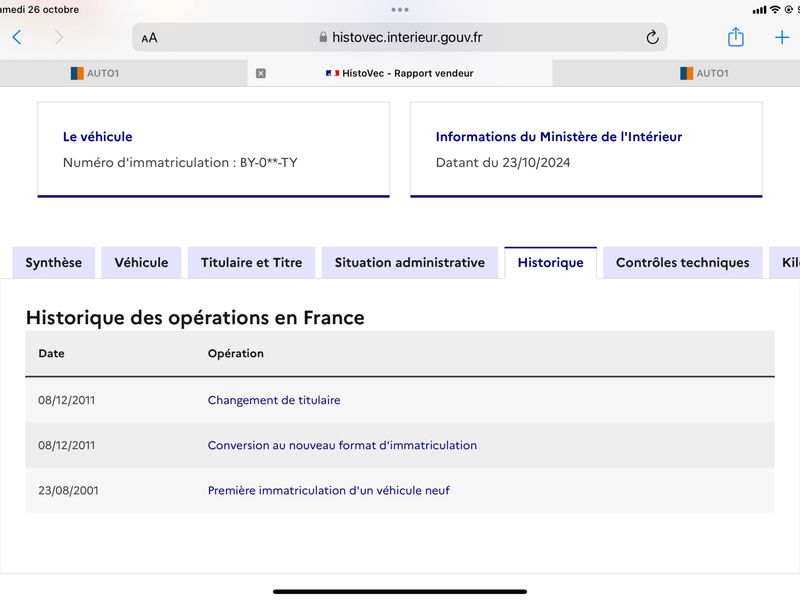Click the 23/08/2001 date cell

(68, 490)
